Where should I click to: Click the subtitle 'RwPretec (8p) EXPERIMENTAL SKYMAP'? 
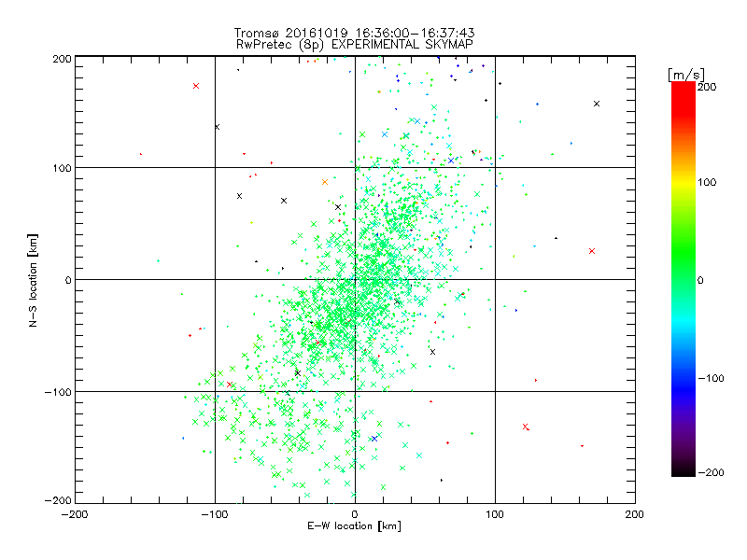[x=355, y=44]
